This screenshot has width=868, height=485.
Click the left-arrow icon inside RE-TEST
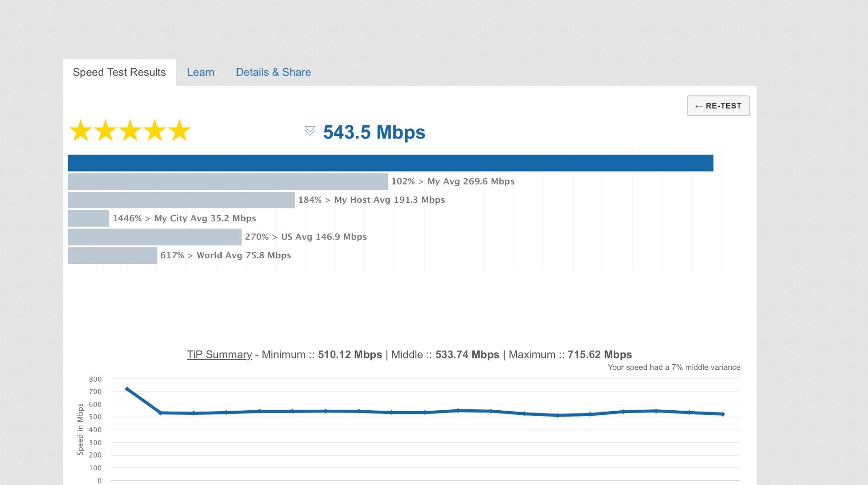click(x=699, y=106)
